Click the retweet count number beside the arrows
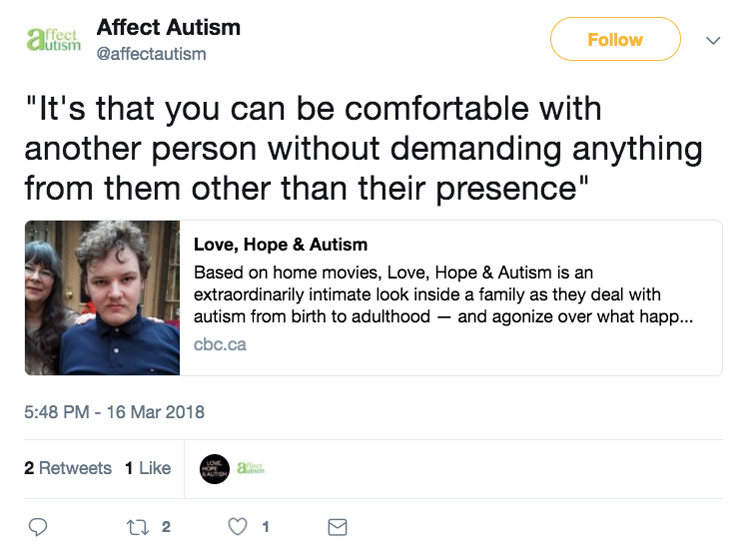 coord(166,527)
